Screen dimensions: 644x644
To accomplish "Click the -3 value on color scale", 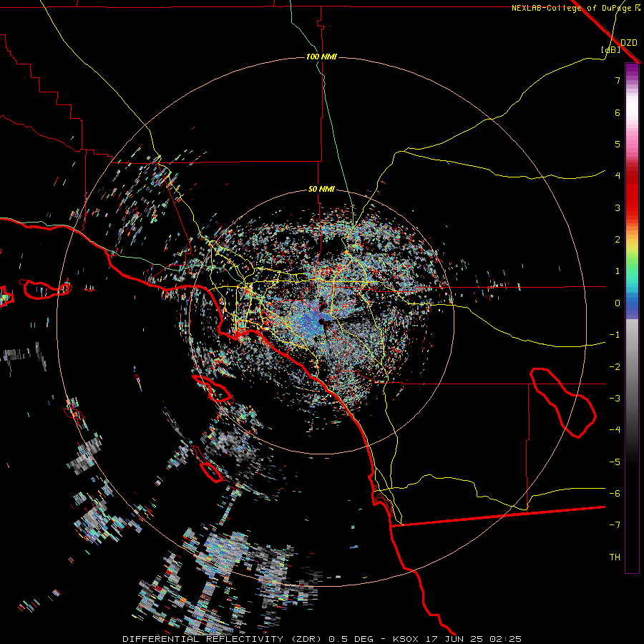I will pos(615,399).
